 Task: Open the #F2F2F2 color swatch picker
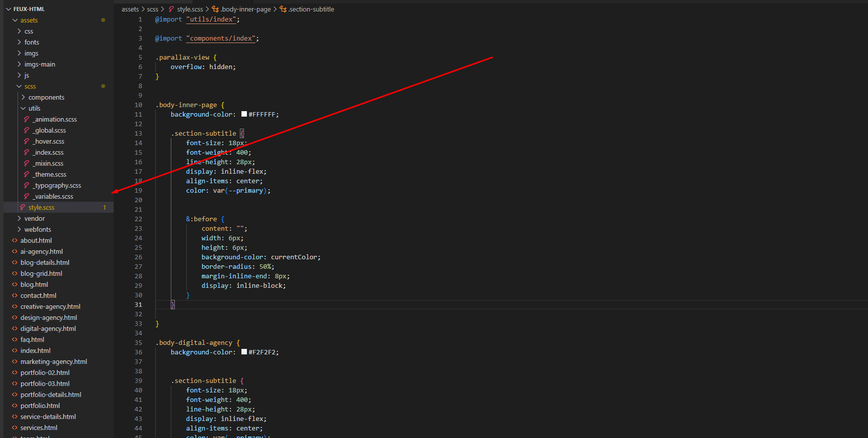tap(244, 352)
